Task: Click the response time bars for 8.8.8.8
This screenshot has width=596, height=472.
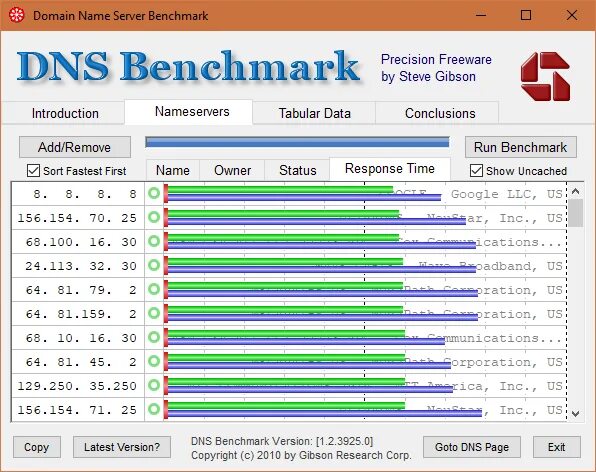Action: pyautogui.click(x=303, y=193)
